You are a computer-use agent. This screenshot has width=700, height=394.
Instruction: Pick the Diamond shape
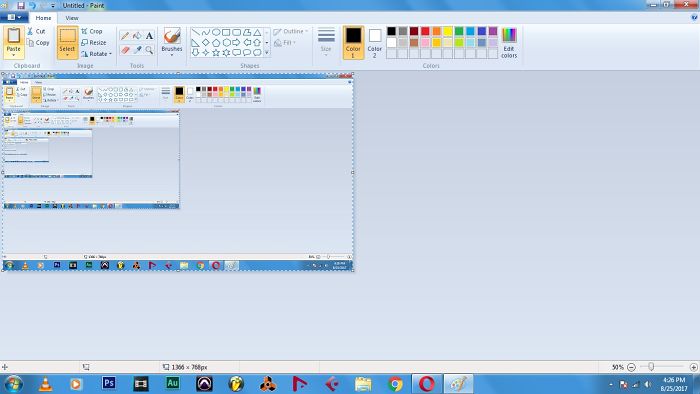coord(205,42)
